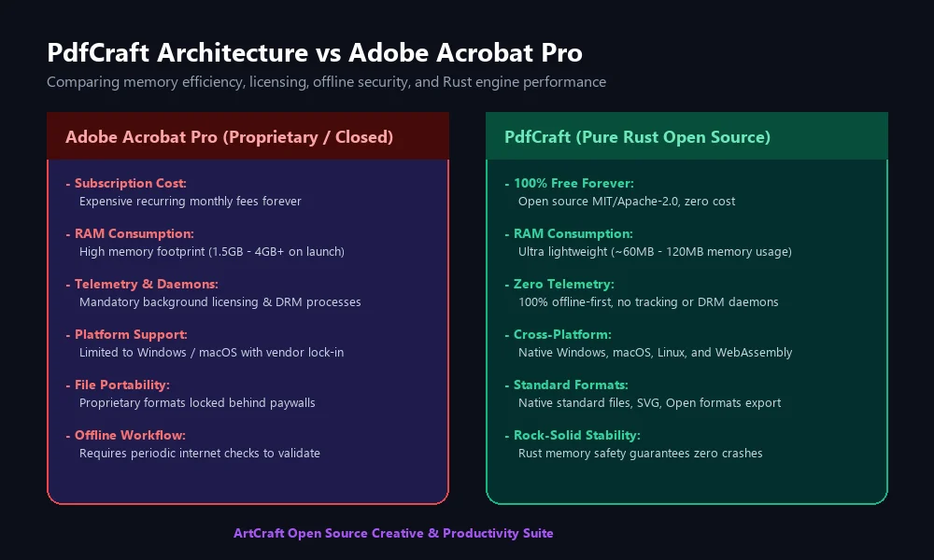The height and width of the screenshot is (560, 934).
Task: Select 'Ultra lightweight (~60MB - 120MB memory usage)'
Action: (x=656, y=252)
